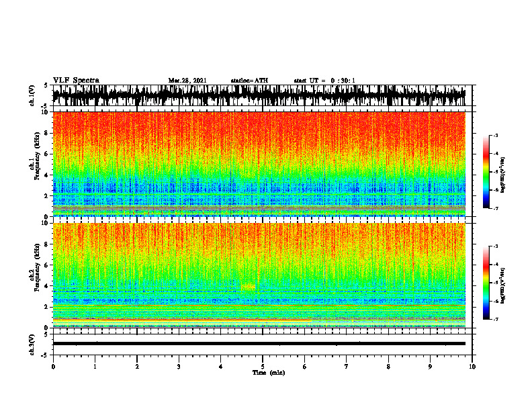Click the time axis tick label "7"
Viewport: 532px width, 411px height.
pos(347,367)
